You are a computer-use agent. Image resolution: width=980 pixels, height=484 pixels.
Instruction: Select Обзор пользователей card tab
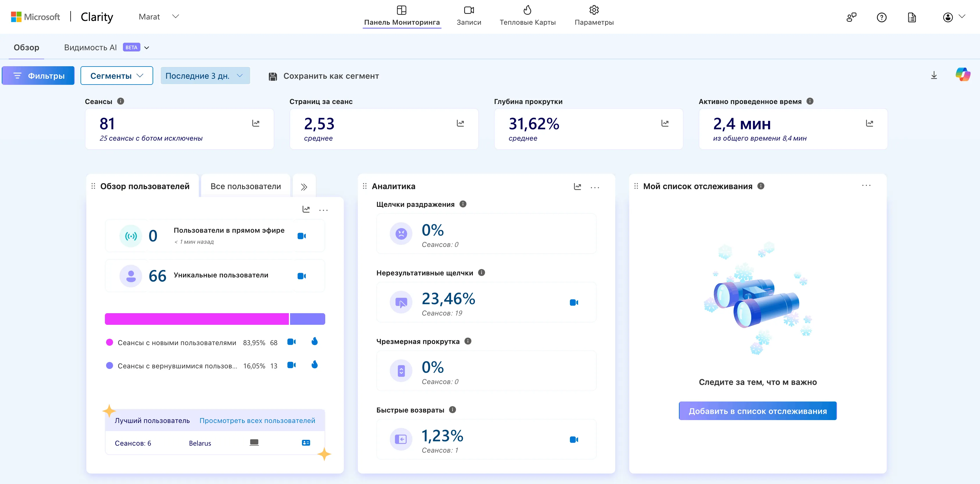point(145,186)
